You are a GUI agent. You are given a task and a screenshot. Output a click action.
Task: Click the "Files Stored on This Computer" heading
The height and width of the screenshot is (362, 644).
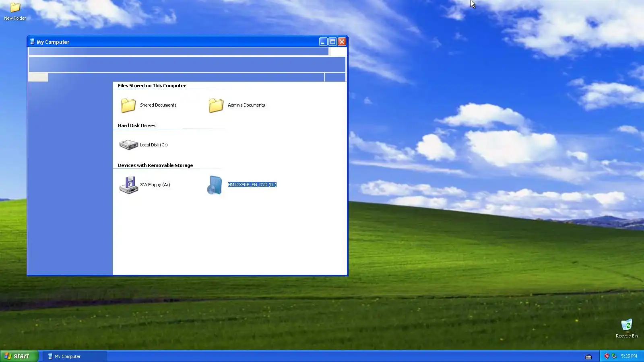pos(152,86)
